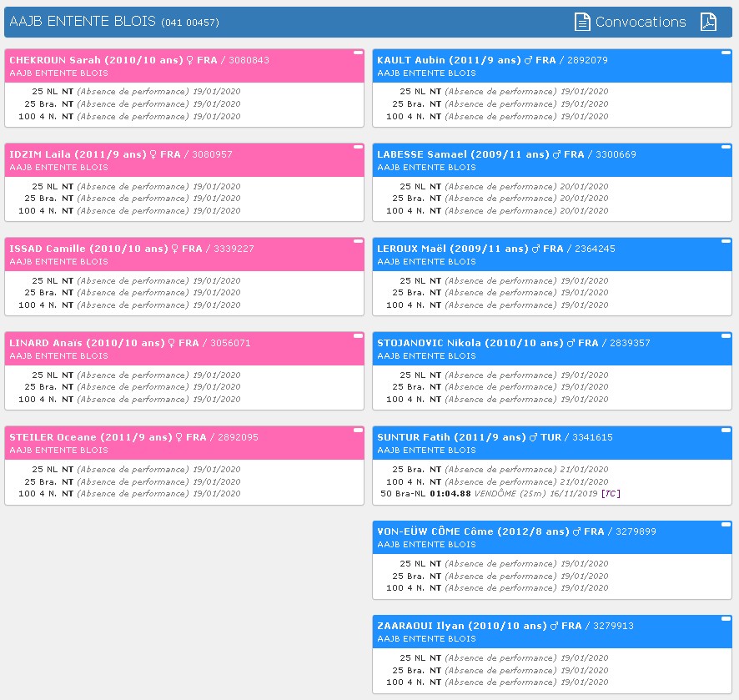Select LEROUX Maël swimmer name
This screenshot has width=739, height=700.
pyautogui.click(x=411, y=249)
